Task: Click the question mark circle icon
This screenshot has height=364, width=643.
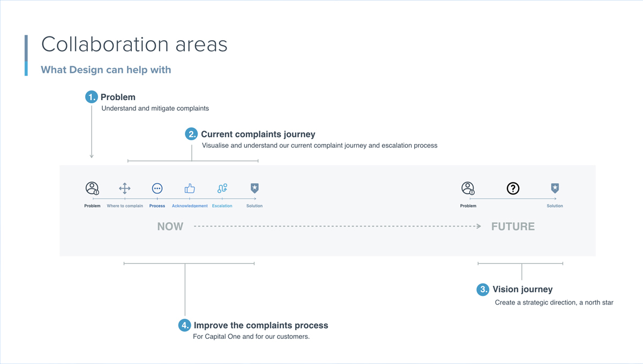Action: (x=513, y=188)
